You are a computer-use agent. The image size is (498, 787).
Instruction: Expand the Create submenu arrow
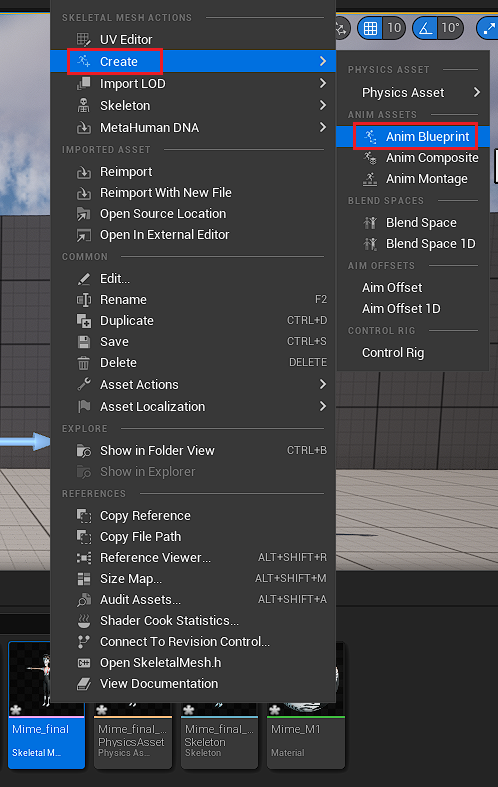[x=323, y=61]
